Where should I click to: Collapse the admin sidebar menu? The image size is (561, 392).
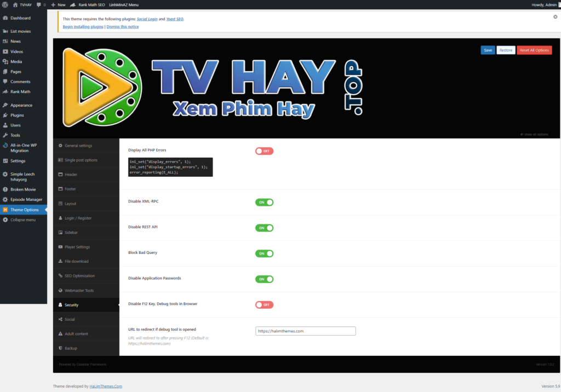click(x=24, y=220)
